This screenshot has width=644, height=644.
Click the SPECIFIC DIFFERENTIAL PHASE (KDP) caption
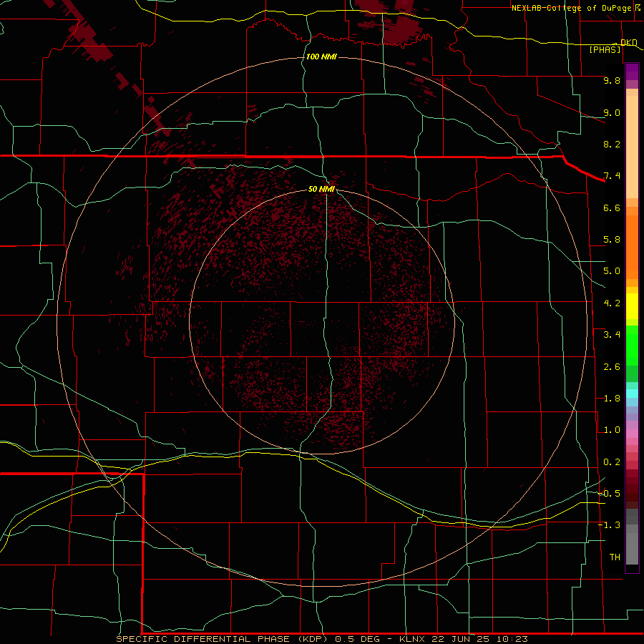point(222,639)
